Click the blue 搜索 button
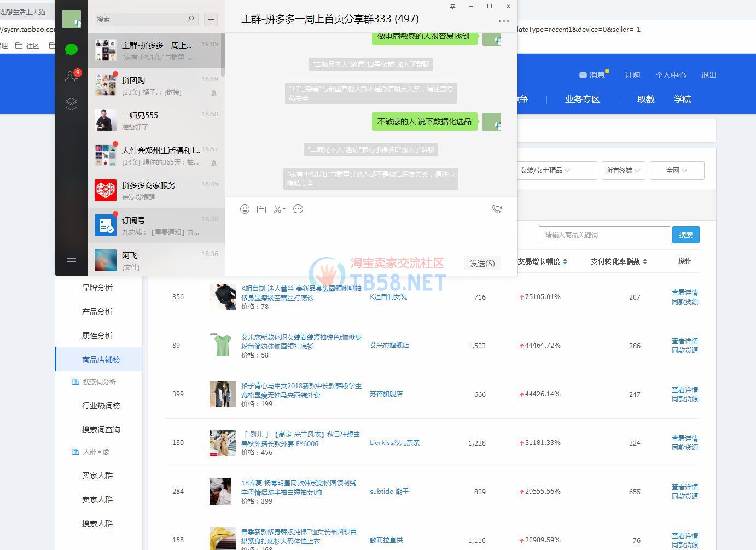 tap(686, 235)
